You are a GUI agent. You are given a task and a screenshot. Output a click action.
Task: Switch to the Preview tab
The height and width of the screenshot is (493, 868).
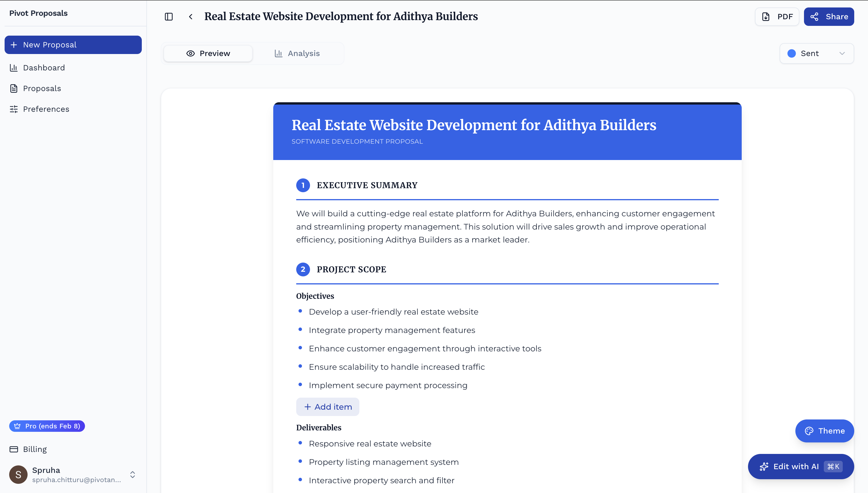[208, 53]
